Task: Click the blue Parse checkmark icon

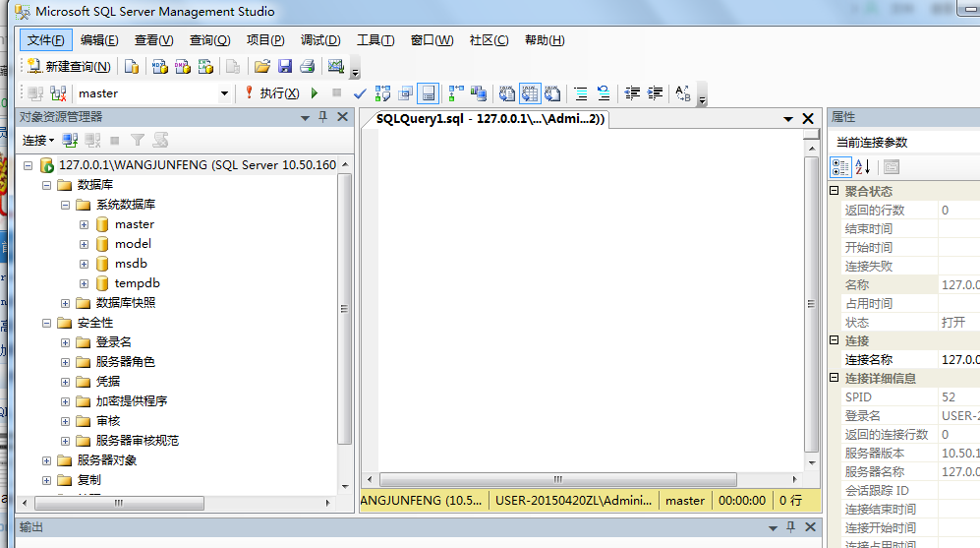Action: pos(360,93)
